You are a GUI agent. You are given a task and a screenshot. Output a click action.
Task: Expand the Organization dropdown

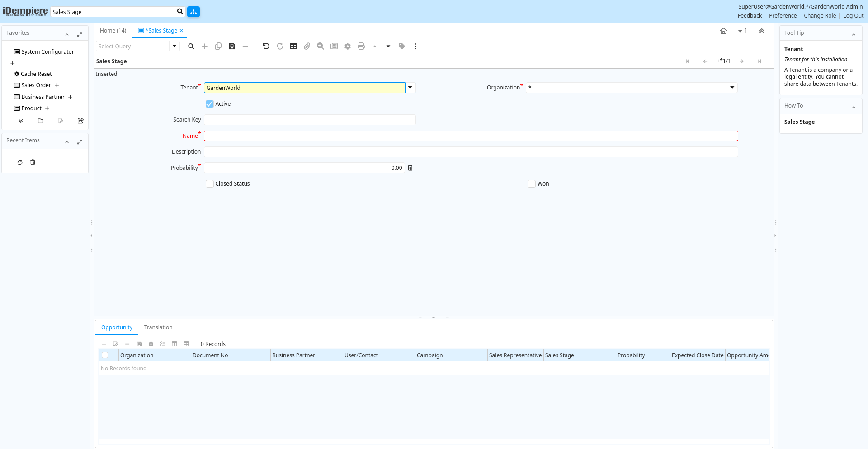732,88
